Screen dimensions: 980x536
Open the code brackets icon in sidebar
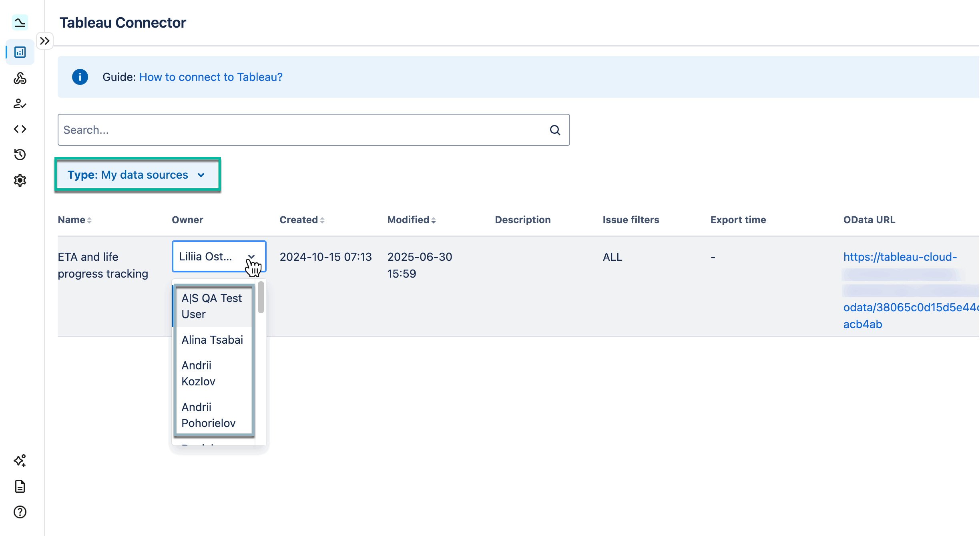pos(20,129)
